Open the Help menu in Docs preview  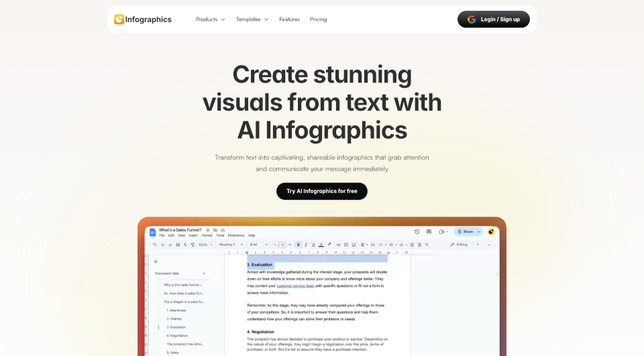252,235
